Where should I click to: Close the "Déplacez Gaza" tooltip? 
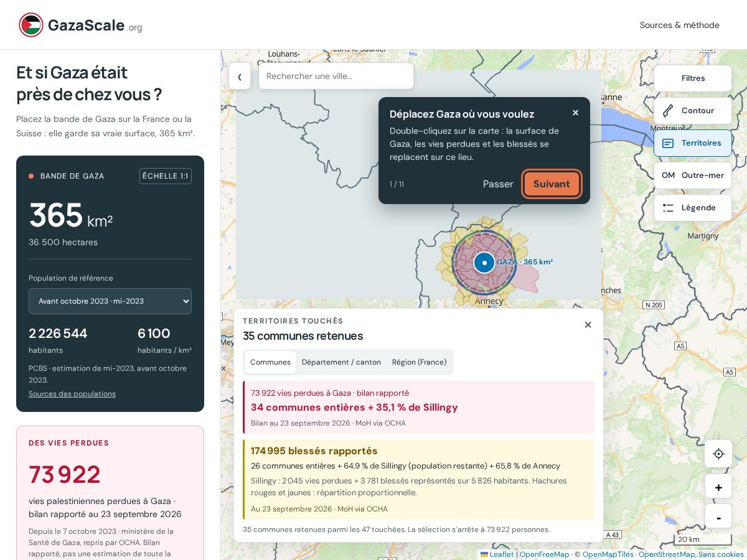575,113
